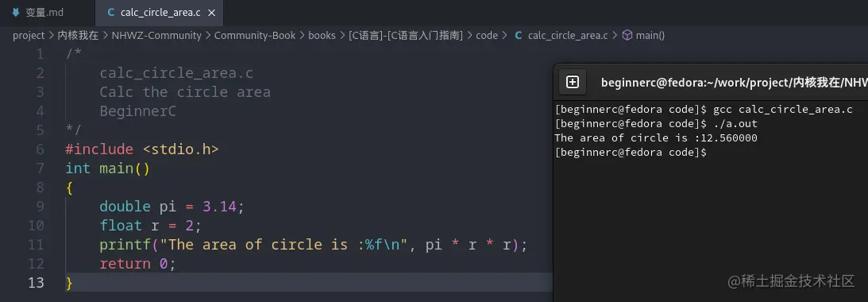The width and height of the screenshot is (868, 302).
Task: Click line number 1 in the gutter
Action: [x=39, y=54]
